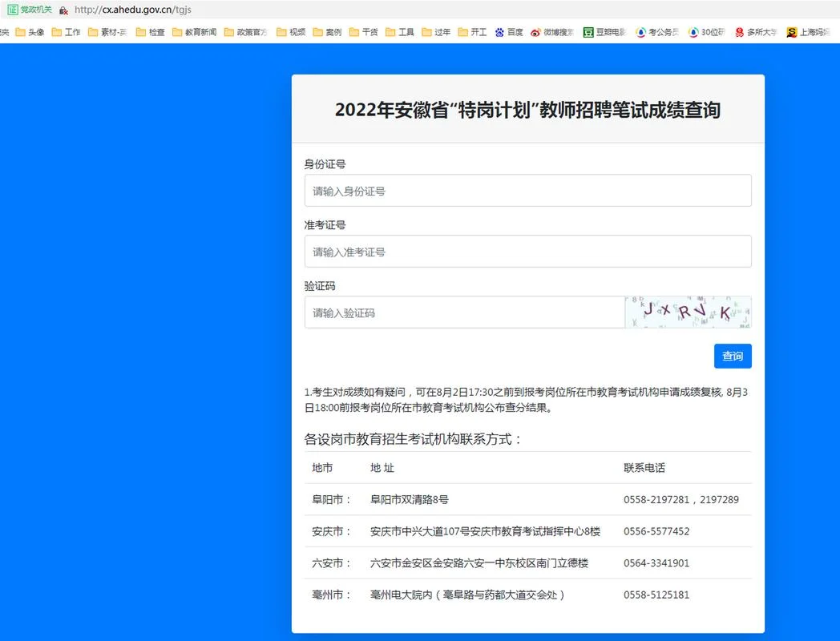The height and width of the screenshot is (641, 840).
Task: Click the page title 2022年安徽省特岗计划 heading
Action: tap(527, 110)
